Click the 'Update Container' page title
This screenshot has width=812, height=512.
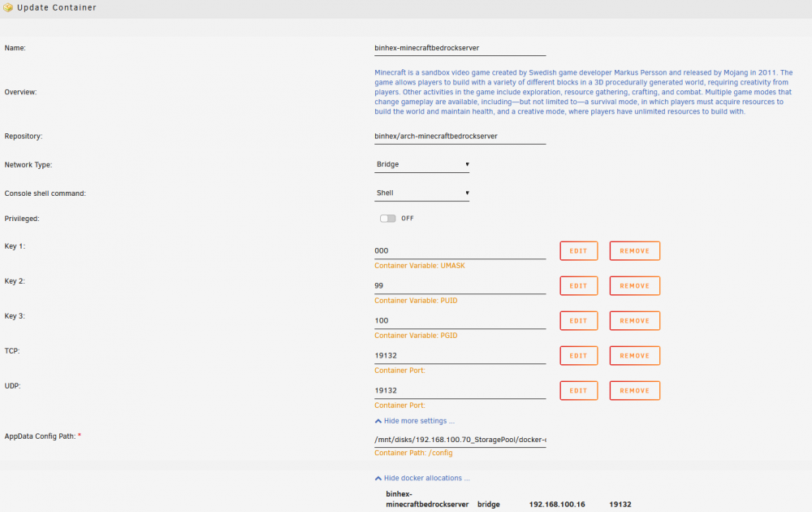[x=57, y=8]
